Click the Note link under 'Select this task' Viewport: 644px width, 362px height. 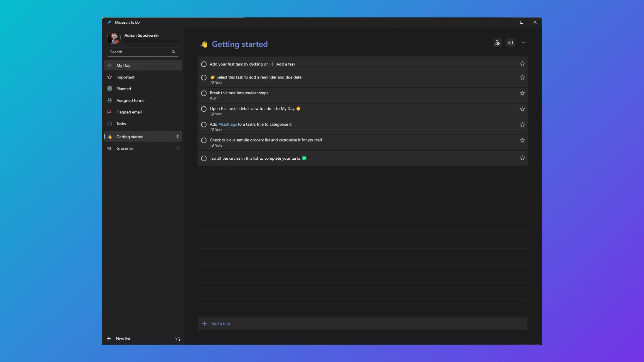coord(217,83)
